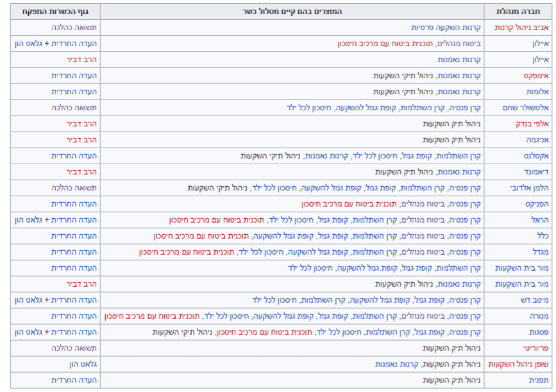Open the אלומות company link
The width and height of the screenshot is (556, 392).
point(537,92)
